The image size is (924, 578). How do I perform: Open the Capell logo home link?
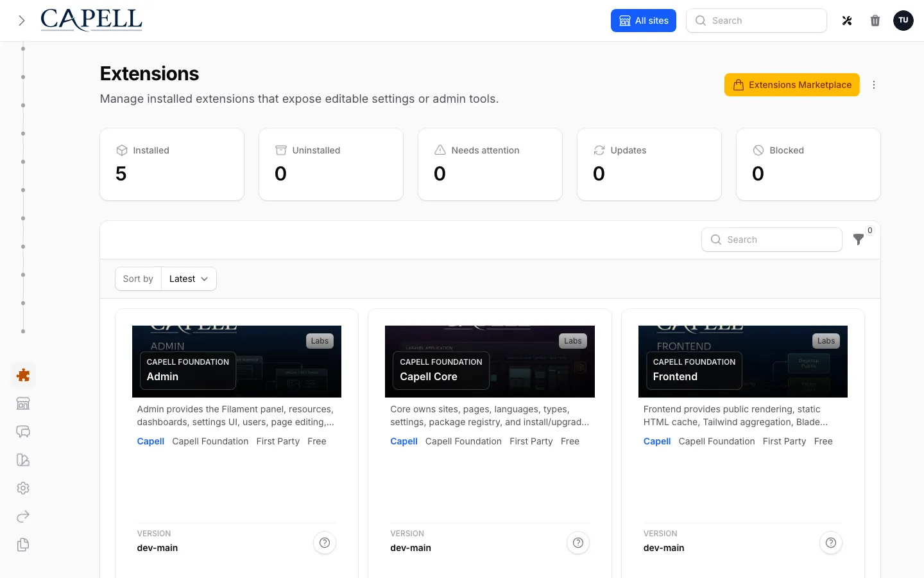91,20
